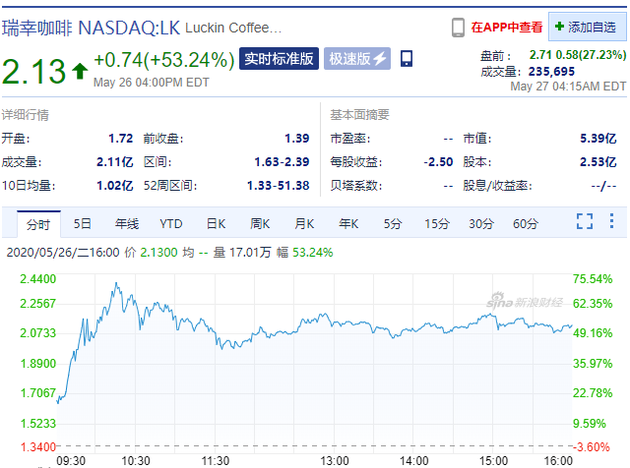Select the 15分 chart tab

[437, 223]
